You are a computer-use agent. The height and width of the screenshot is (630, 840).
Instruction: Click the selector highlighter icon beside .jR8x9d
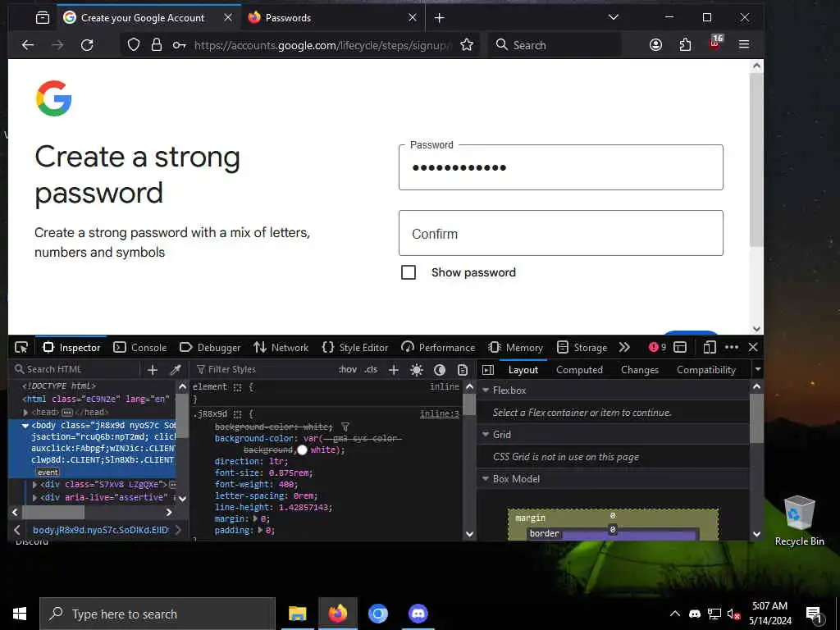pyautogui.click(x=238, y=414)
